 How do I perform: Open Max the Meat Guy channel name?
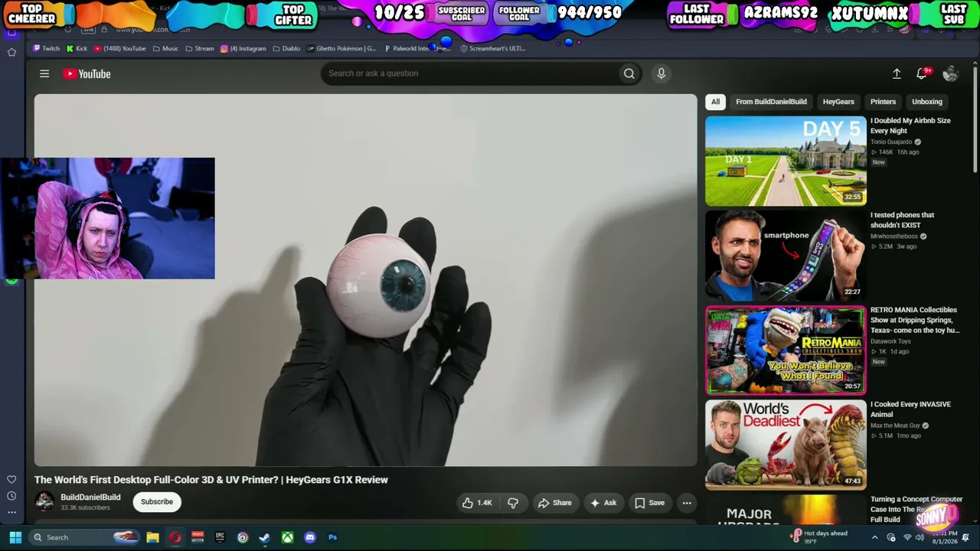click(x=895, y=425)
